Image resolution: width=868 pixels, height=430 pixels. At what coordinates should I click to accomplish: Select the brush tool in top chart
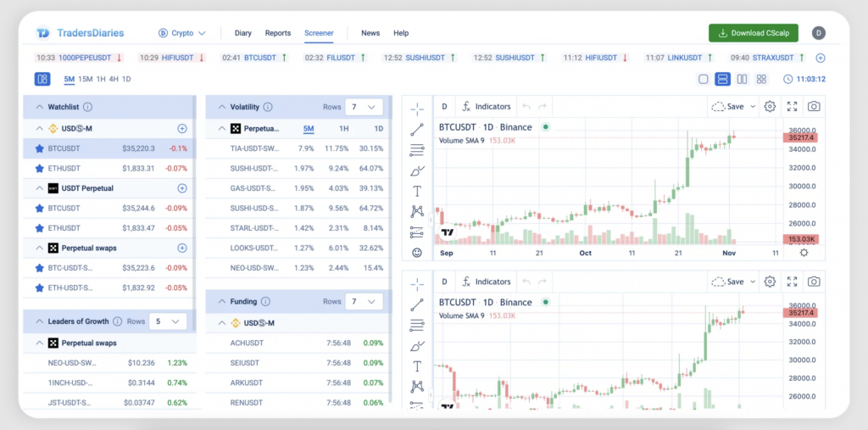[x=417, y=170]
